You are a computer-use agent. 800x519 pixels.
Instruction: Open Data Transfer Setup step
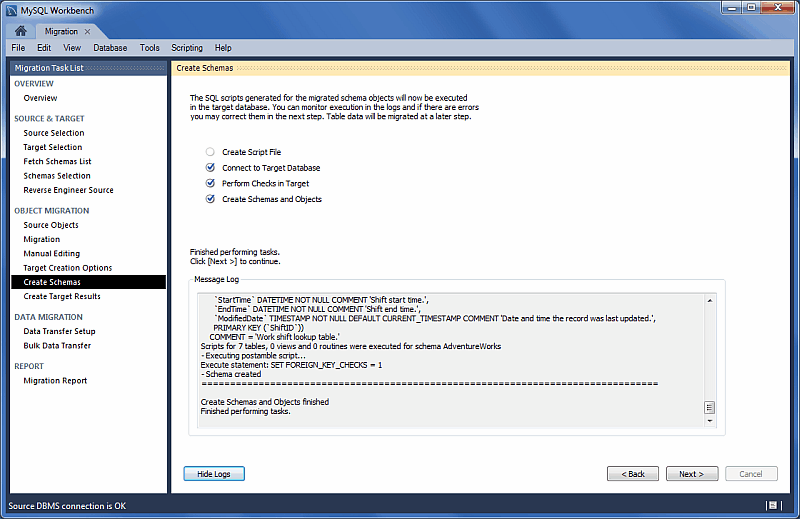pyautogui.click(x=60, y=331)
